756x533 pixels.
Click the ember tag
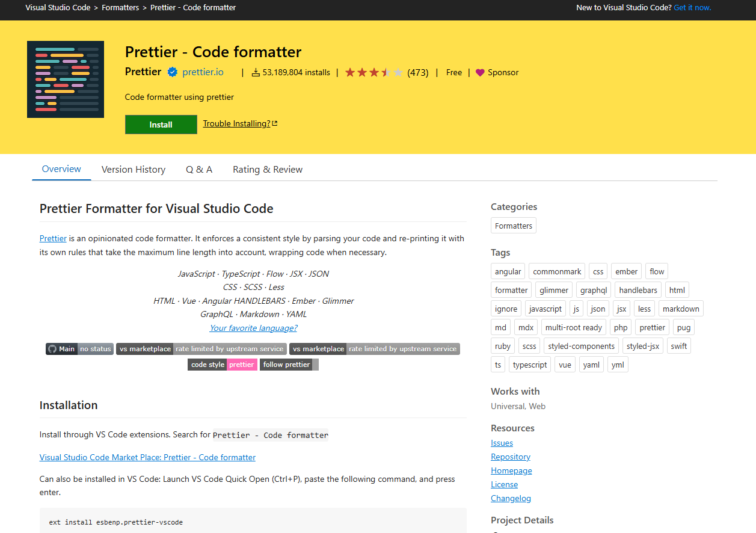(627, 271)
